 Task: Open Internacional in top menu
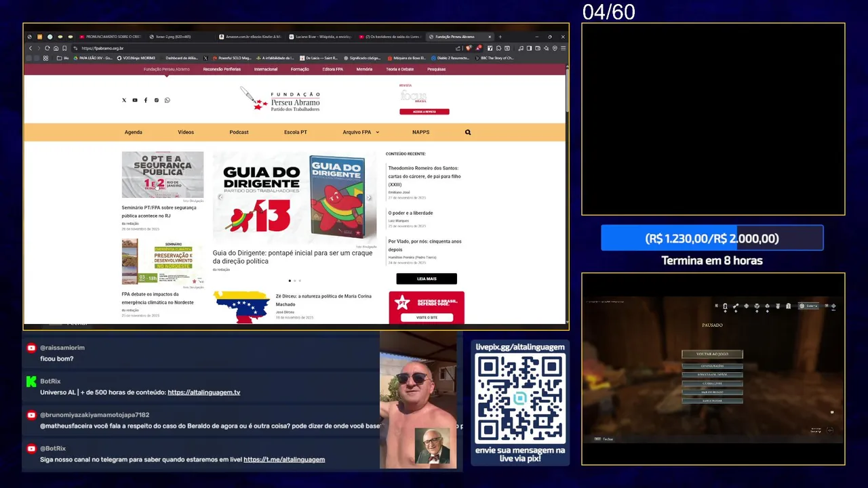(x=266, y=69)
